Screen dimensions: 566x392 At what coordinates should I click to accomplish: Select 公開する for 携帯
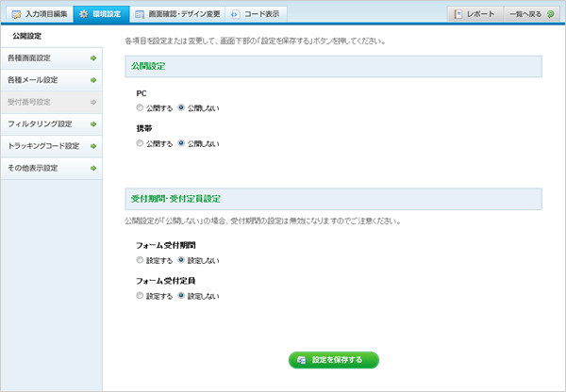click(x=140, y=143)
